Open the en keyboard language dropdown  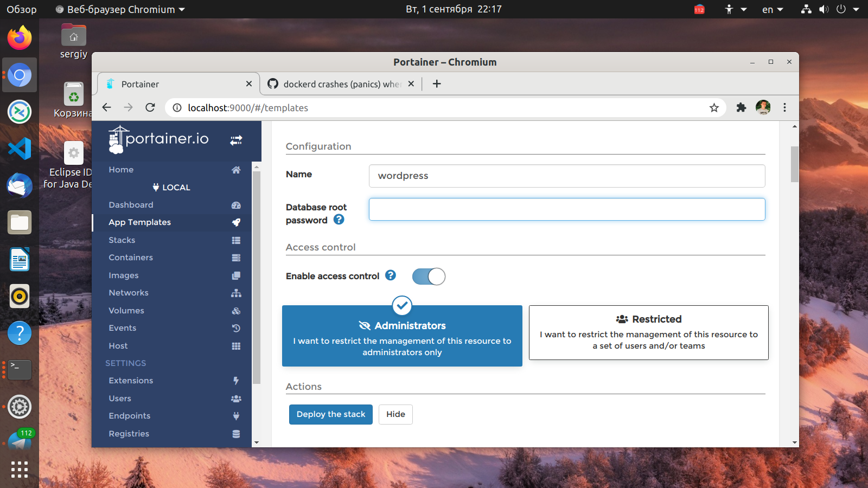pos(773,9)
